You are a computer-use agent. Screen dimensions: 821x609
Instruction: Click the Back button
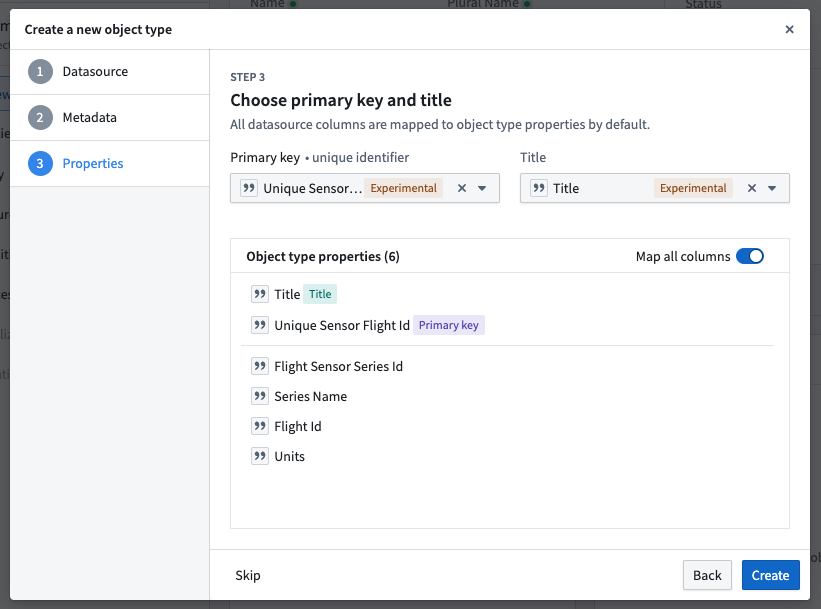pos(707,575)
